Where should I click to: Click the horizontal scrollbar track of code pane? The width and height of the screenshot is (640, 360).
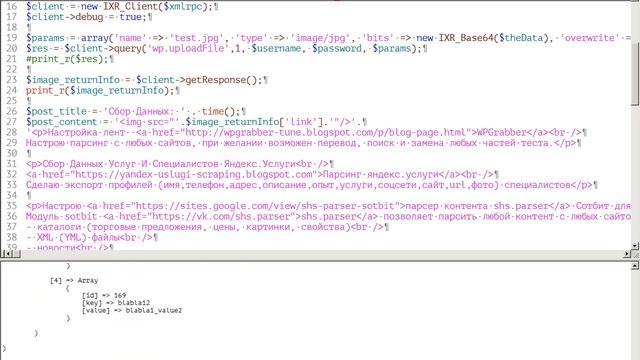[x=322, y=254]
